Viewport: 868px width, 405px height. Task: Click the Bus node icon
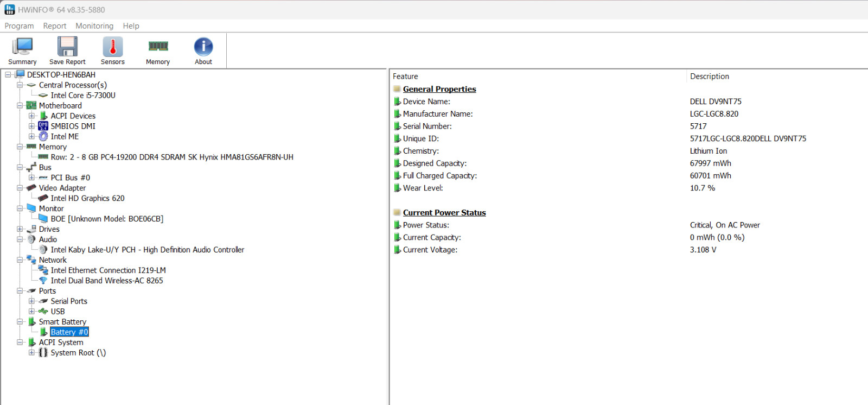[x=31, y=167]
